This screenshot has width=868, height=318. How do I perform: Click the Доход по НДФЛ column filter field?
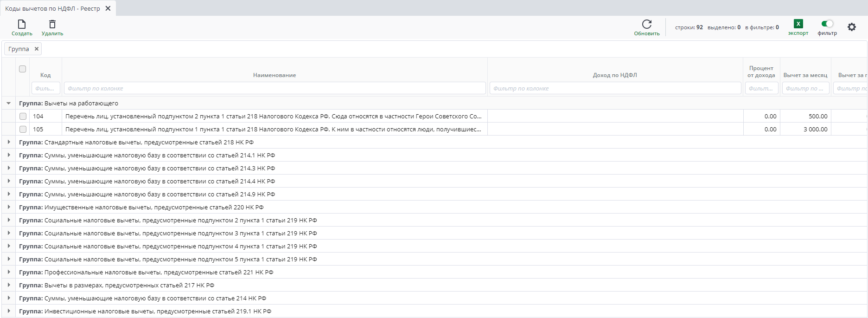[x=615, y=89]
